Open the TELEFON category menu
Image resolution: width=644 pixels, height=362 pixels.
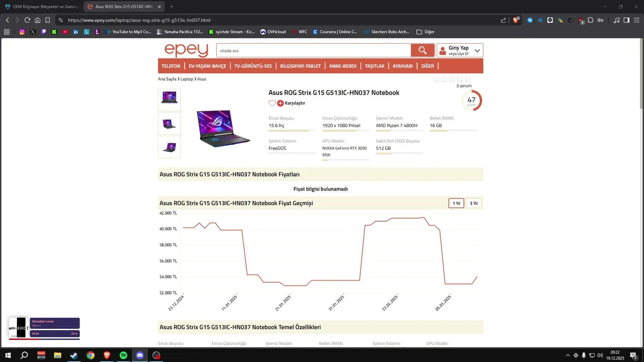[x=171, y=66]
